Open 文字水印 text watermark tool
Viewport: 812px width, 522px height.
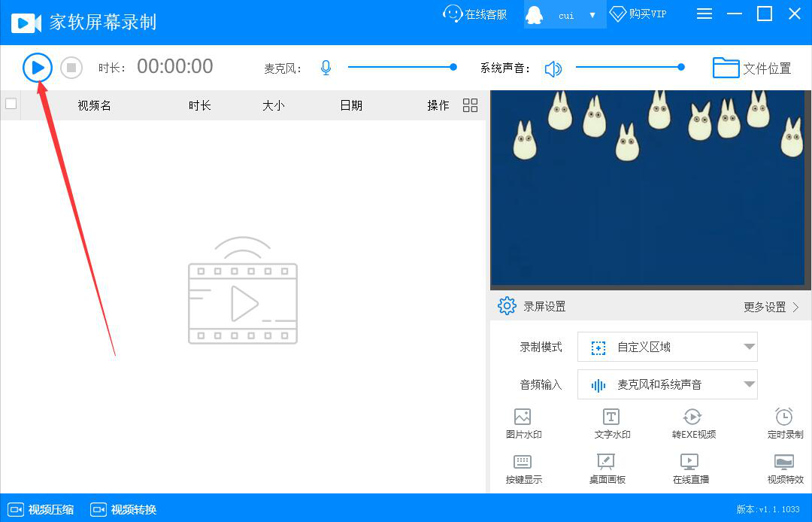tap(611, 423)
